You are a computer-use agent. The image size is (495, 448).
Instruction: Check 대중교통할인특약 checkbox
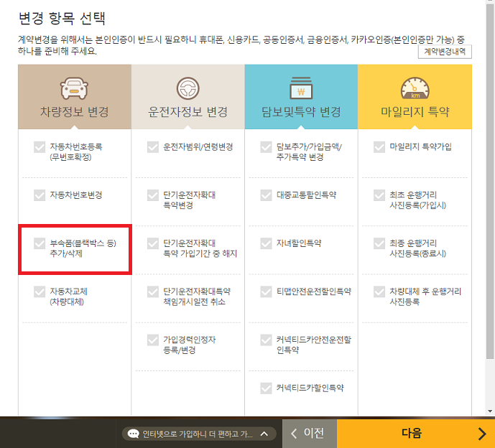tap(266, 195)
